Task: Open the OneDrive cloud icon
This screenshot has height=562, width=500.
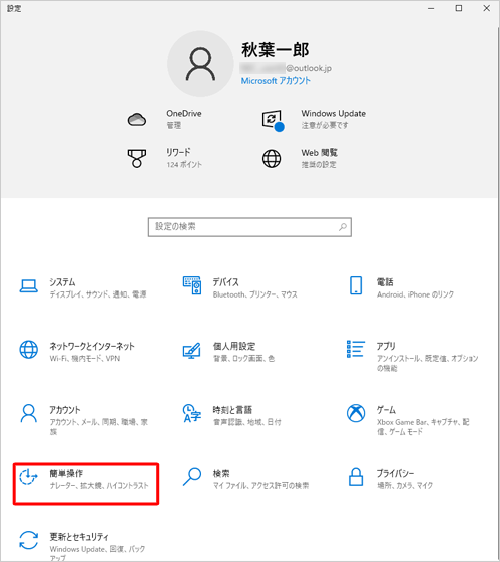Action: tap(137, 119)
